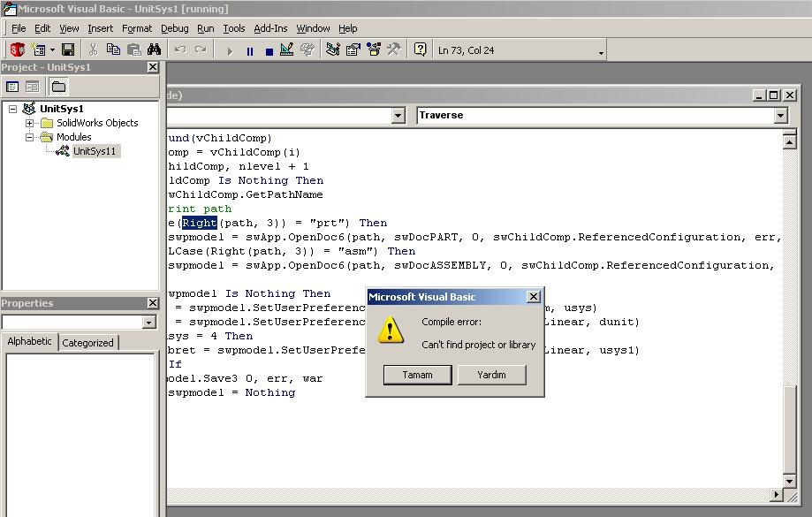
Task: Save the macro with the floppy disk icon
Action: click(x=68, y=49)
